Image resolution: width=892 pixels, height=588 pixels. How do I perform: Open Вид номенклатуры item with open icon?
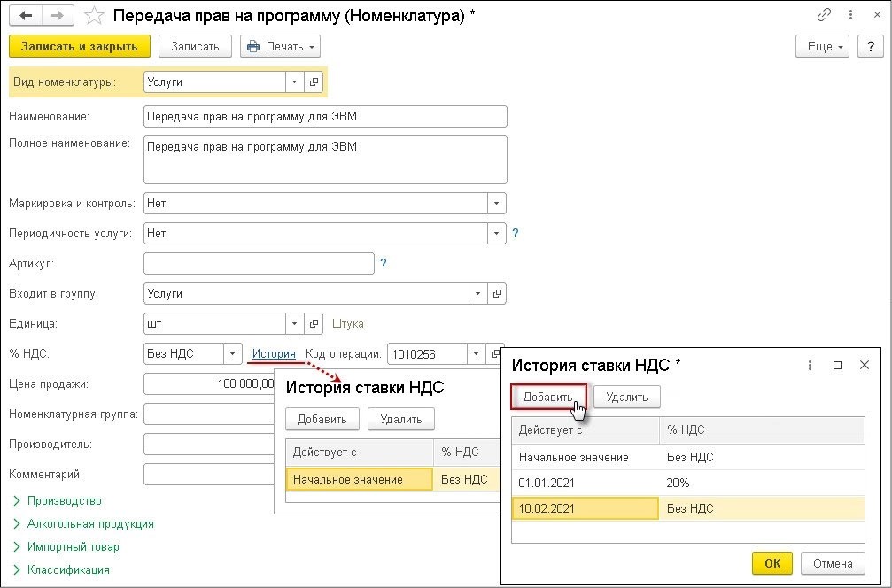pos(314,82)
